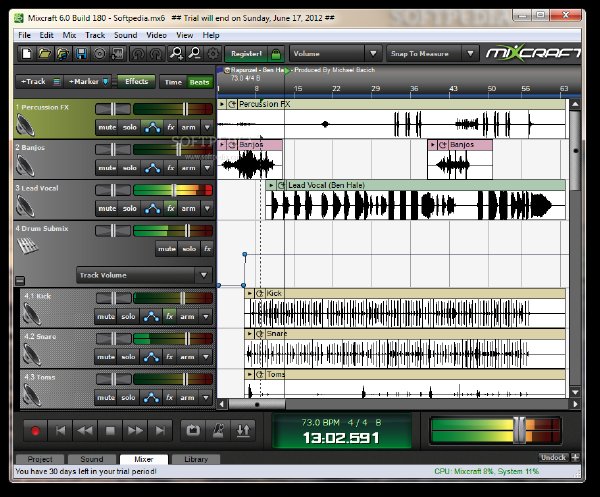Screen dimensions: 600x497
Task: Click the punch in/out arrows icon
Action: (x=243, y=431)
